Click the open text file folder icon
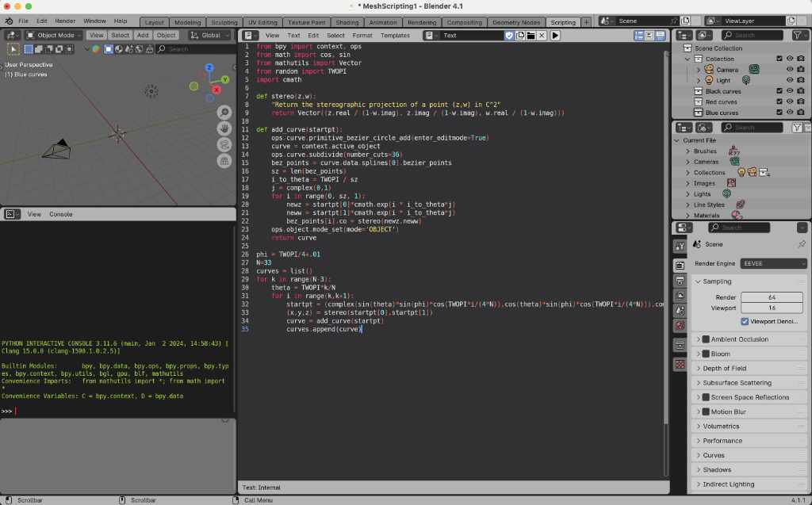 pyautogui.click(x=530, y=35)
